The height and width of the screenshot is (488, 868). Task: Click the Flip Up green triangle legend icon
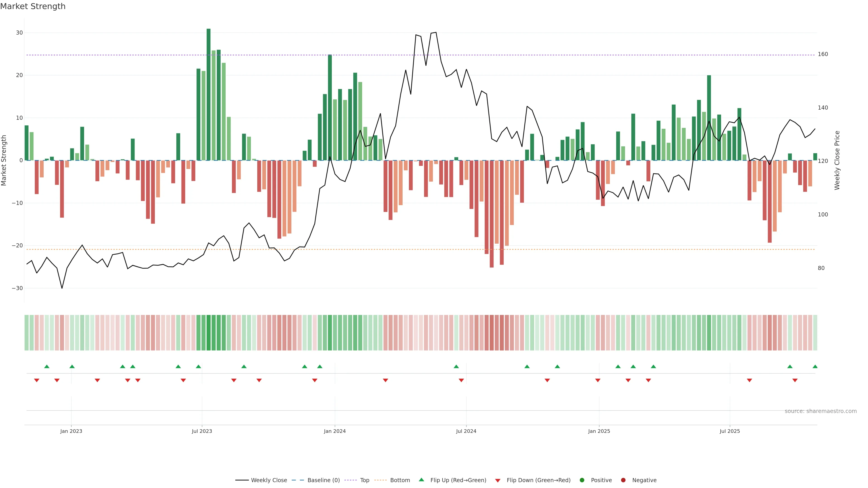(421, 480)
